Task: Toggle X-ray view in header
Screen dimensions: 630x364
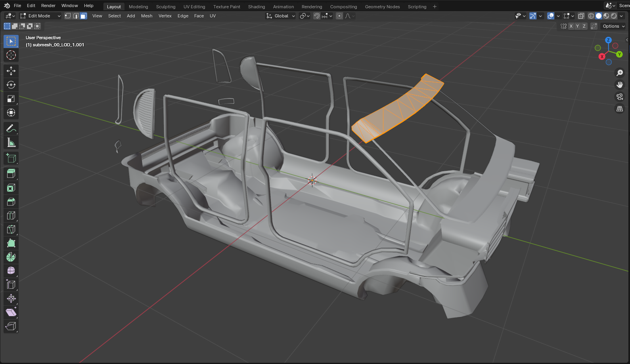Action: pos(581,16)
